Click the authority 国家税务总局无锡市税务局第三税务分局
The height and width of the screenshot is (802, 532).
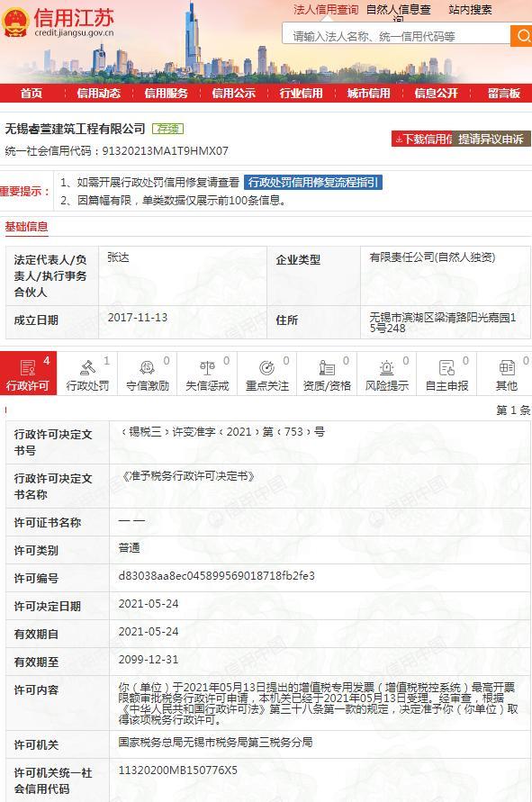215,743
